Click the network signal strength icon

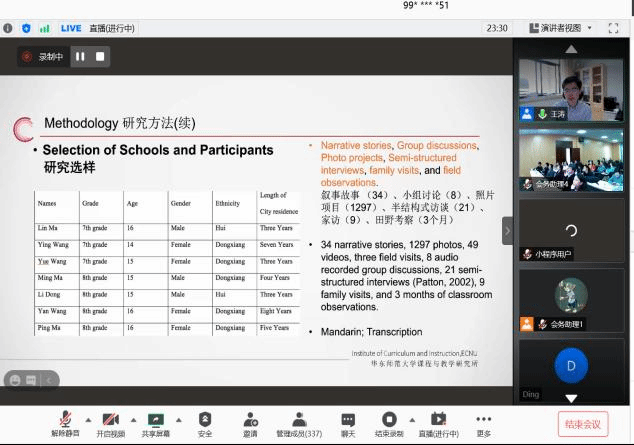44,28
